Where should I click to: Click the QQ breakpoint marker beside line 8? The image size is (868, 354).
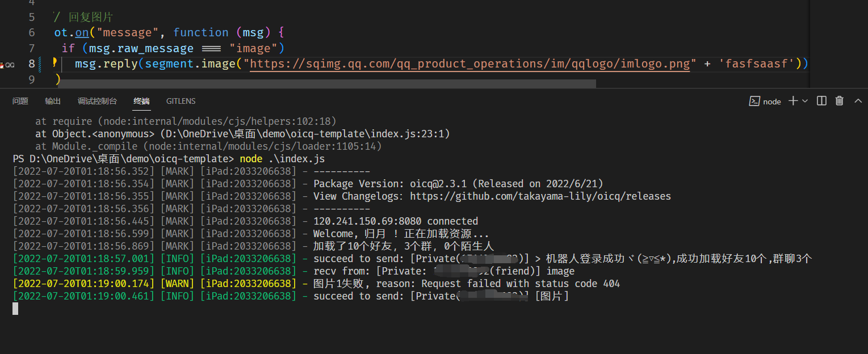(x=8, y=65)
